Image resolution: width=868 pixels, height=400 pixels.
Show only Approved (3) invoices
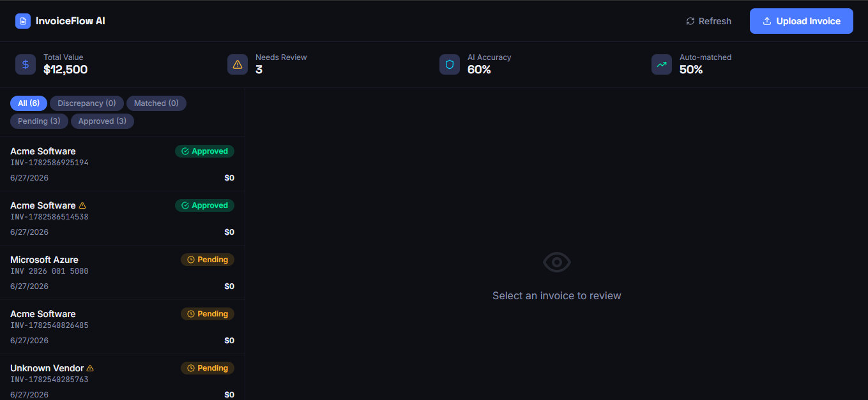(102, 121)
